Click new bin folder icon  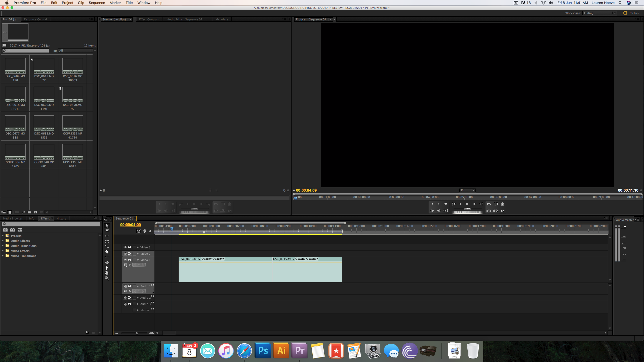(x=29, y=212)
